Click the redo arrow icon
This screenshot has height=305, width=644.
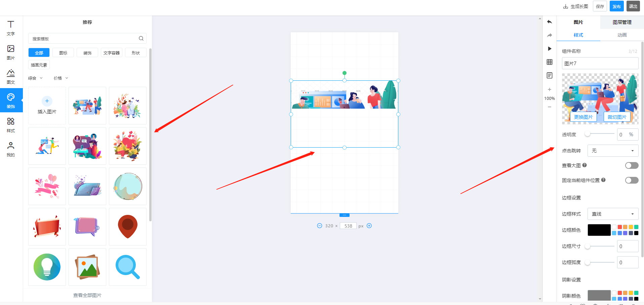[550, 35]
